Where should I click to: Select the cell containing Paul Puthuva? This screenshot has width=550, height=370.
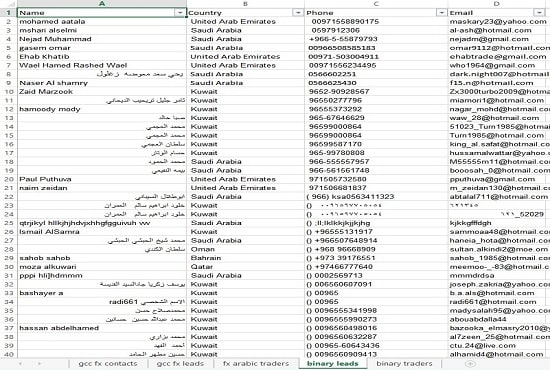[102, 179]
